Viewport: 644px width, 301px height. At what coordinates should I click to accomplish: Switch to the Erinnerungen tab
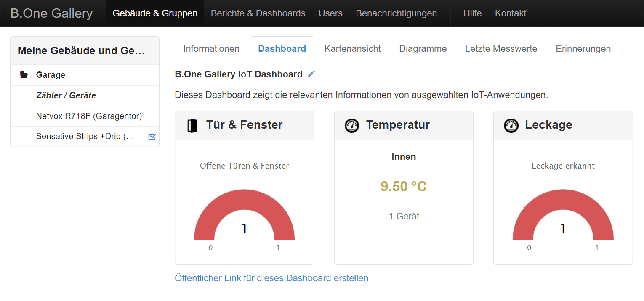click(583, 49)
